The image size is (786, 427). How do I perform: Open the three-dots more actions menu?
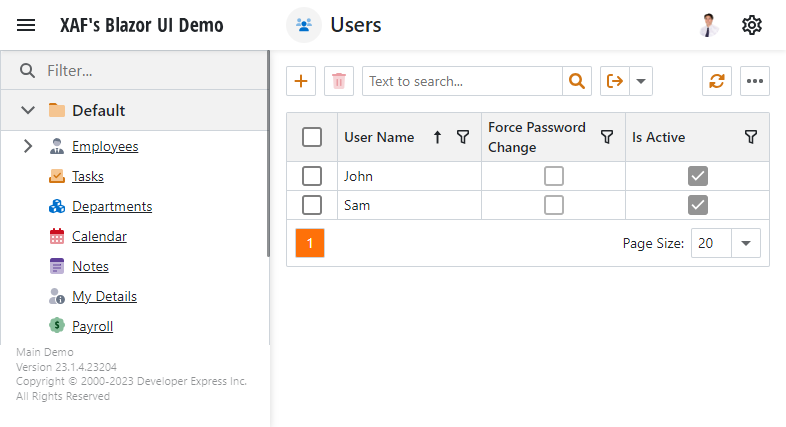755,81
